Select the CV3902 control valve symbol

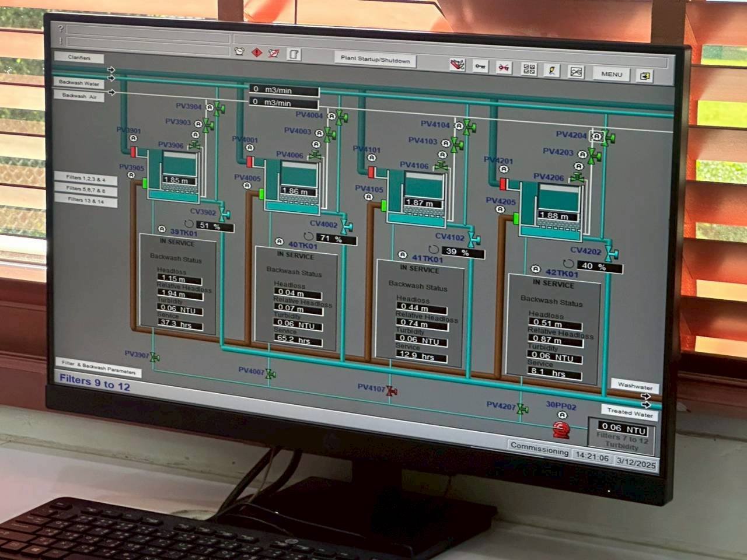pos(224,213)
